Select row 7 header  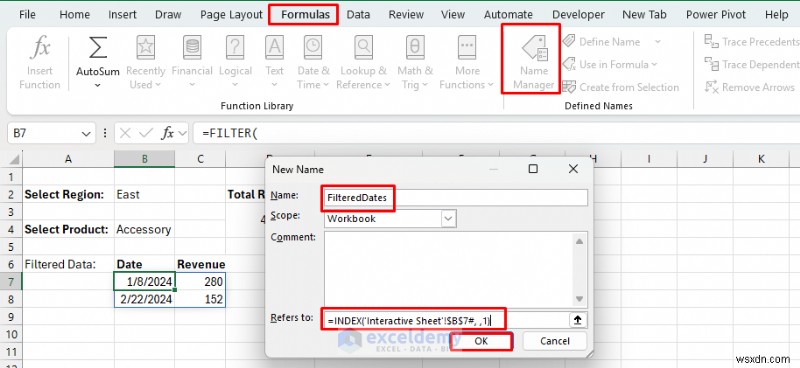tap(11, 281)
